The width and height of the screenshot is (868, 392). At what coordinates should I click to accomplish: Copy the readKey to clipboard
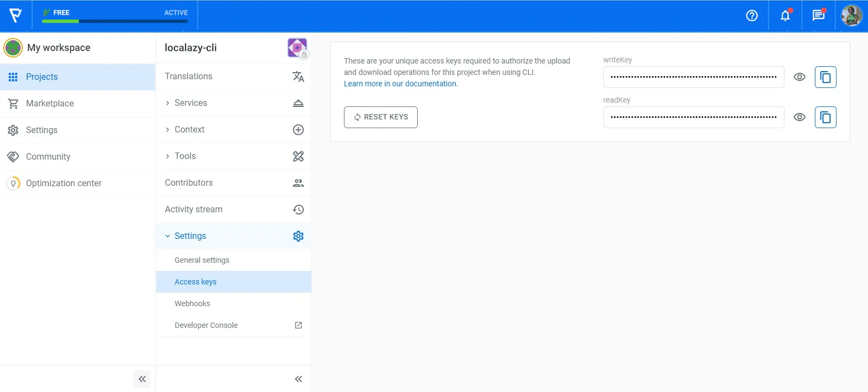pos(825,117)
